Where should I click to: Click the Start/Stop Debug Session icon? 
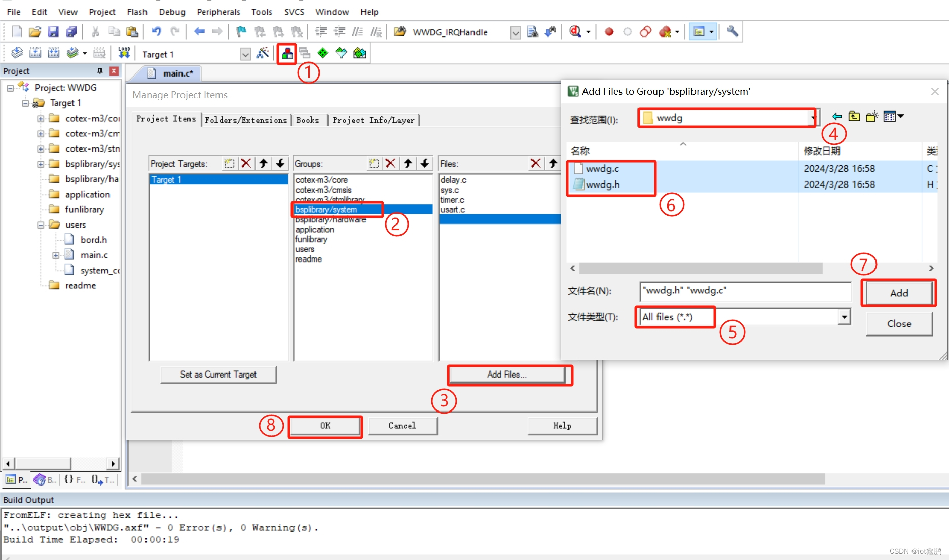(575, 32)
